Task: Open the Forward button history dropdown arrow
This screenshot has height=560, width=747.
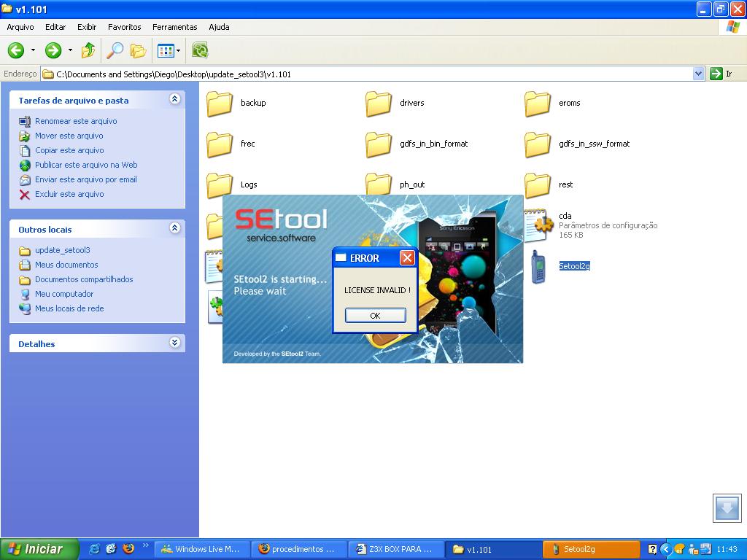Action: click(x=70, y=50)
